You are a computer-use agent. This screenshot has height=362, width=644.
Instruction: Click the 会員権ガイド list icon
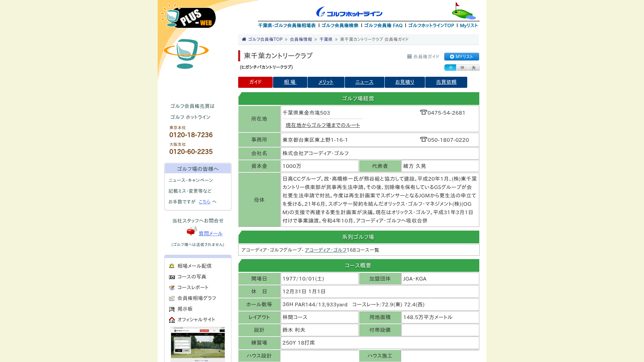coord(409,57)
